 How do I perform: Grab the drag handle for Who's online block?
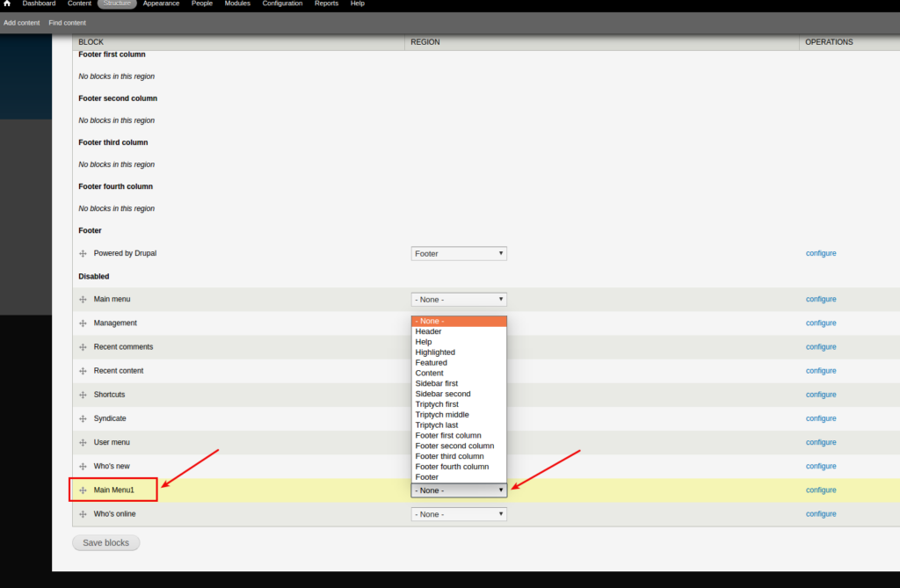coord(83,514)
